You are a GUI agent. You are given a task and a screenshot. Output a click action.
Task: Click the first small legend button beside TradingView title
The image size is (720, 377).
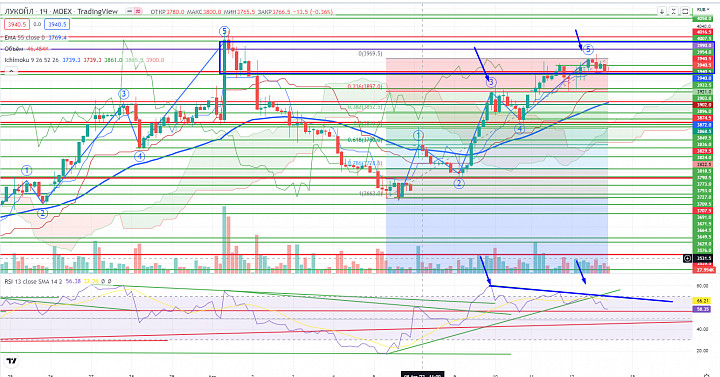[129, 11]
